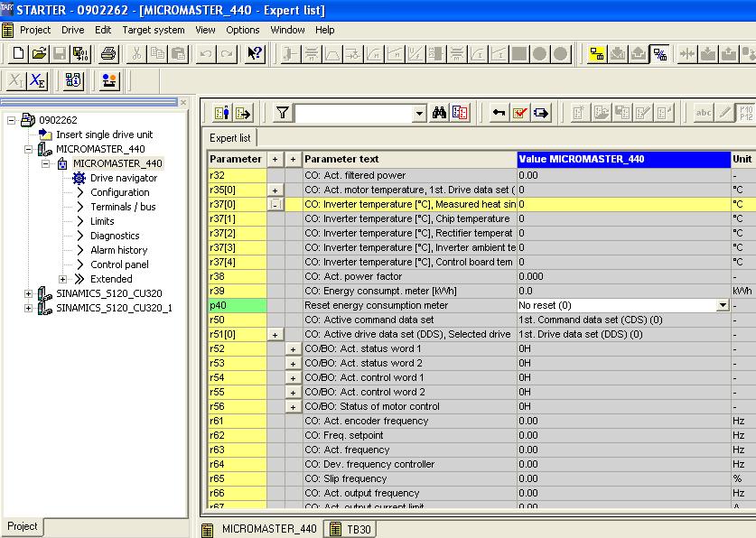Click the first plus button in Parameter header
756x538 pixels.
275,160
